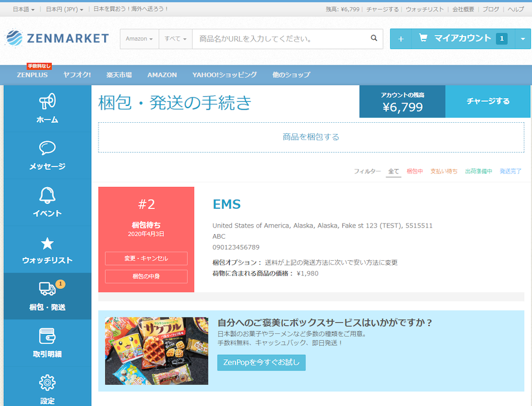Viewport: 532px width, 406px height.
Task: Click parcel number #2 text
Action: tap(146, 204)
